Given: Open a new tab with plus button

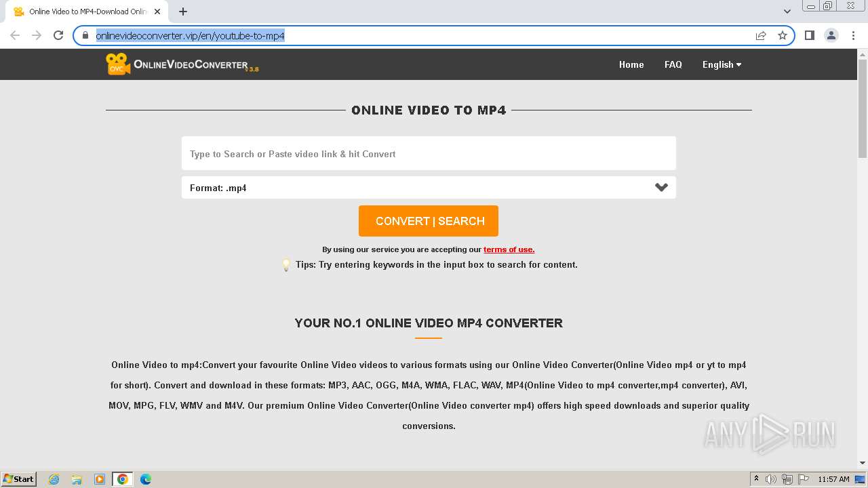Looking at the screenshot, I should click(x=183, y=12).
